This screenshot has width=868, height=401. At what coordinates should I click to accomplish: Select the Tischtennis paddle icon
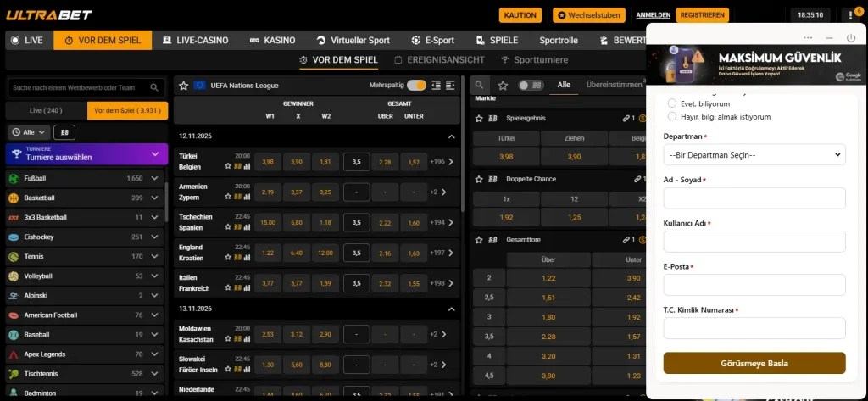(14, 374)
